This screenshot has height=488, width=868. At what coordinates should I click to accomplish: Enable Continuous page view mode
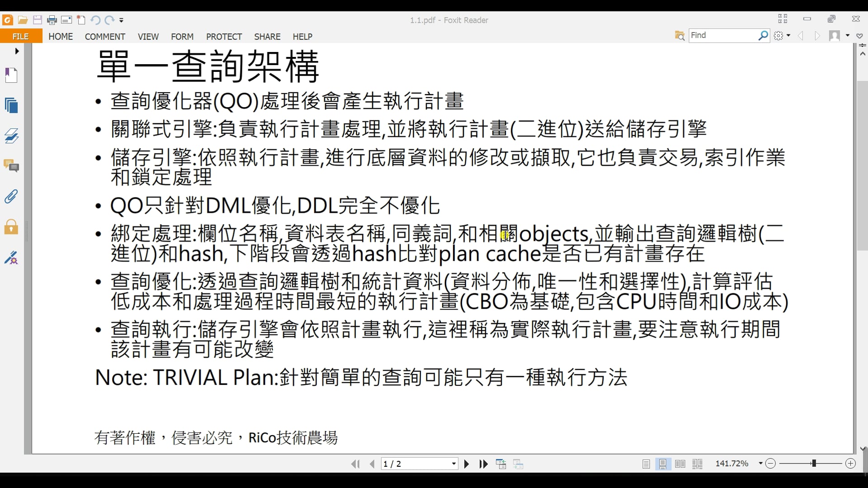pyautogui.click(x=663, y=464)
